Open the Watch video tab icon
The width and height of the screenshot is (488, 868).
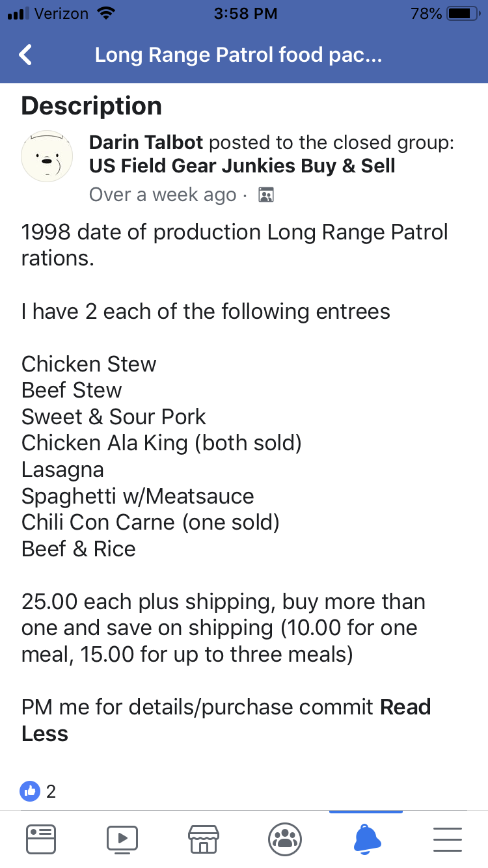[x=122, y=839]
